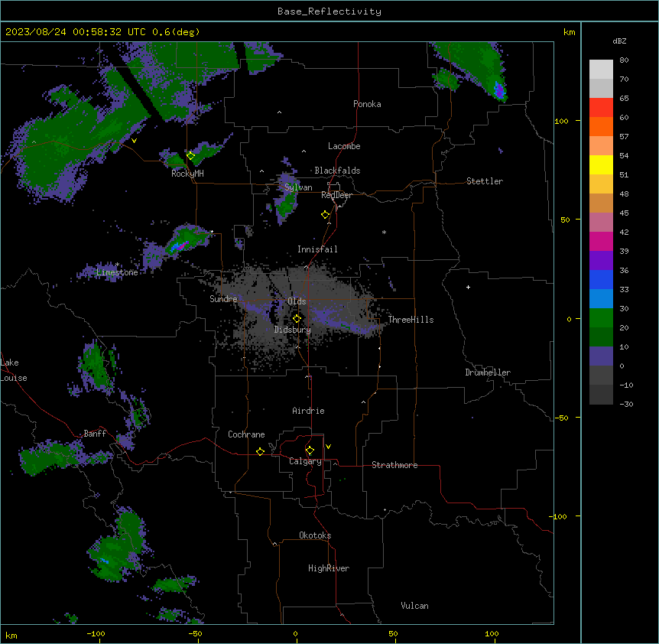Click the Drumheller town label
This screenshot has height=644, width=659.
(x=488, y=372)
